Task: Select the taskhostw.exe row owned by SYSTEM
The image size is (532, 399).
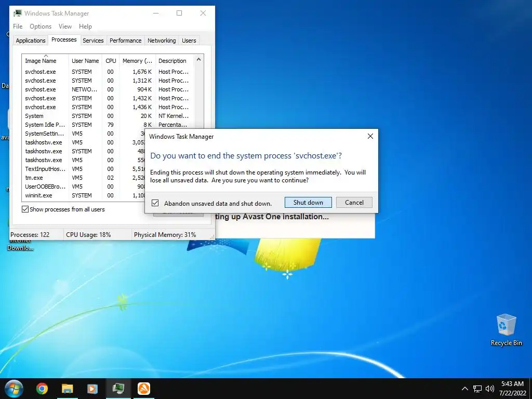Action: coord(84,151)
